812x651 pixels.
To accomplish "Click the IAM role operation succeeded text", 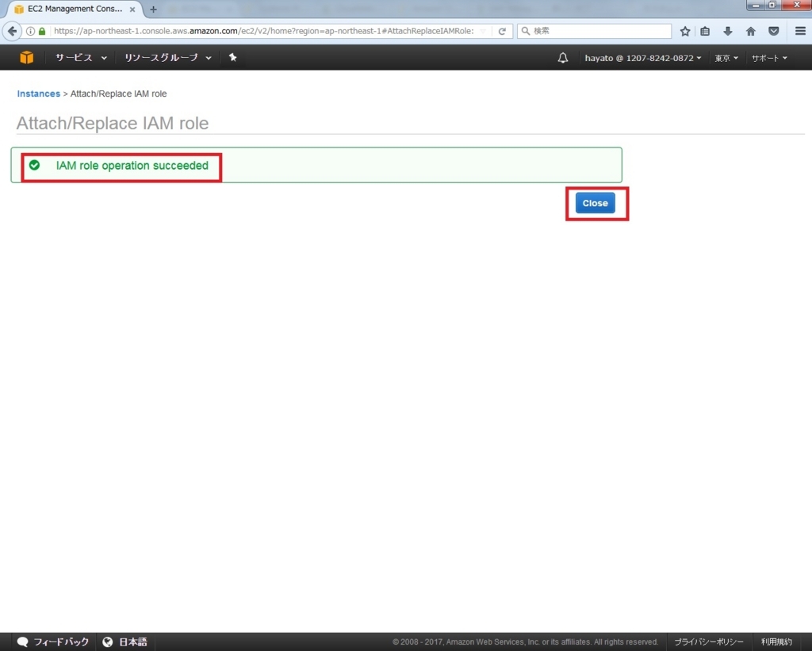I will (x=132, y=165).
